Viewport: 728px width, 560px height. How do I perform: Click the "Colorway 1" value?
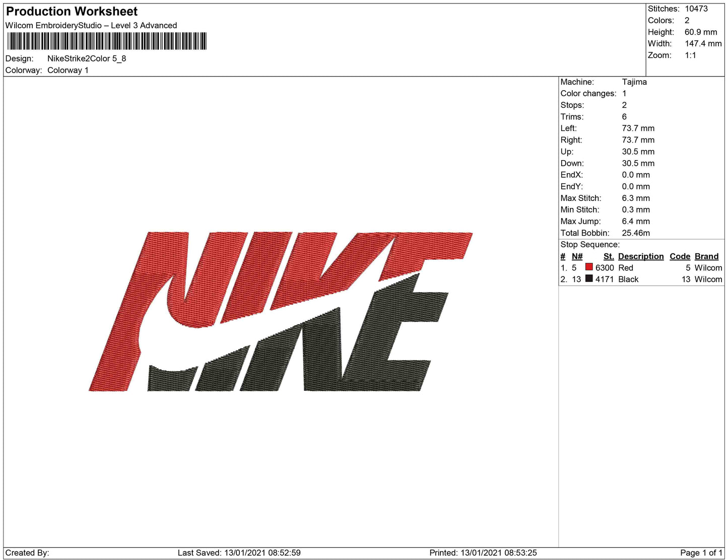68,70
